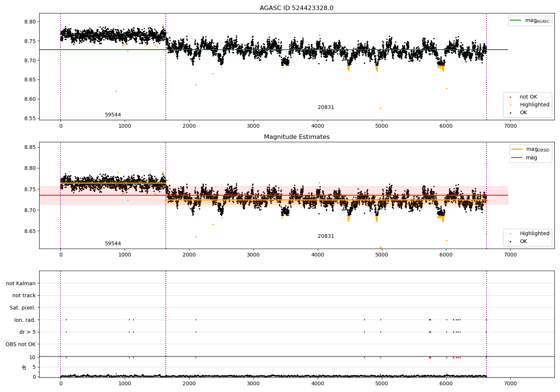Click label '59544' in the Magnitude Estimates plot
This screenshot has width=560, height=392.
(113, 244)
